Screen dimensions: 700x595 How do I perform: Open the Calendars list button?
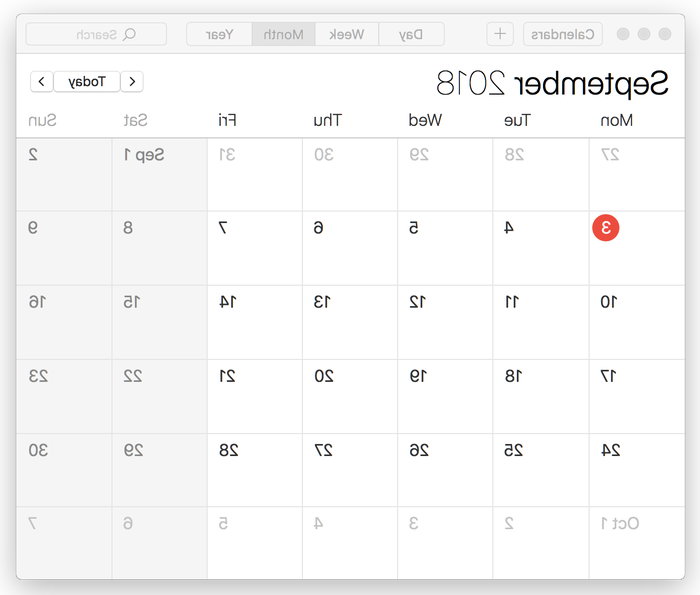click(562, 34)
